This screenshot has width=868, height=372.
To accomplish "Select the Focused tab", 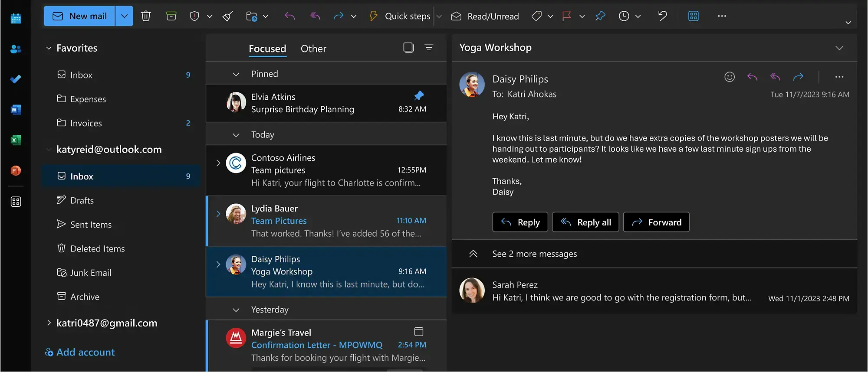I will (x=267, y=49).
